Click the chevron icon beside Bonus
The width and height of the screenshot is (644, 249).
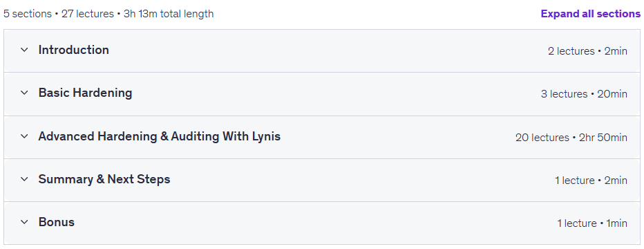24,222
